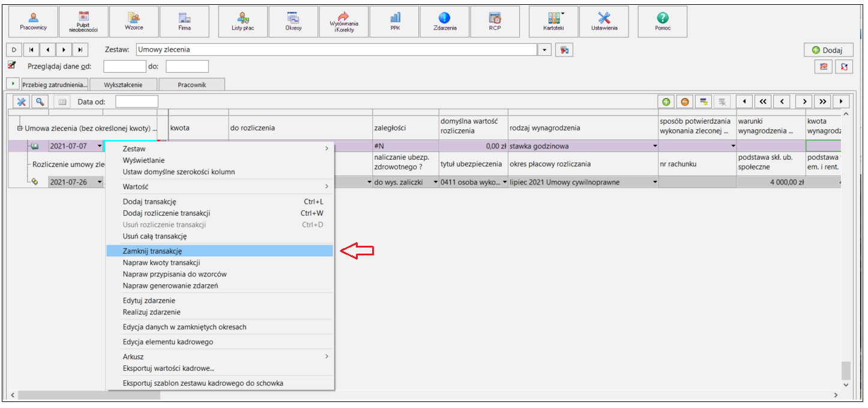Choose Dodaj rozliczenie transakcji
The height and width of the screenshot is (408, 868).
pyautogui.click(x=220, y=213)
